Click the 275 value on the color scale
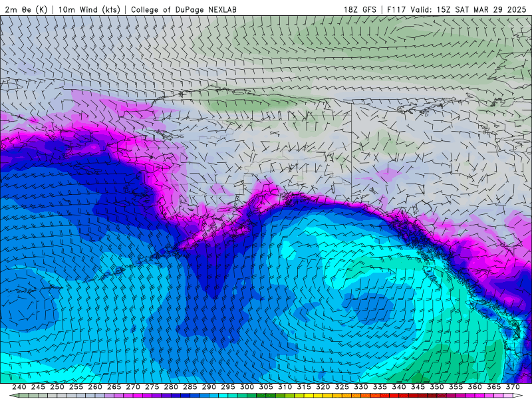 pyautogui.click(x=152, y=387)
